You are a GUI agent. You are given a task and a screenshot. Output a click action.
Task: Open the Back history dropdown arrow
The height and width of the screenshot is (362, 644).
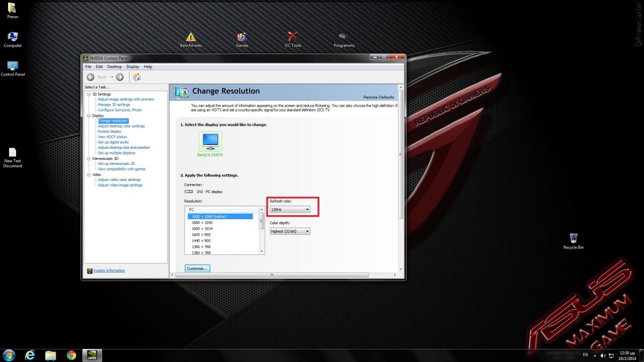[112, 77]
